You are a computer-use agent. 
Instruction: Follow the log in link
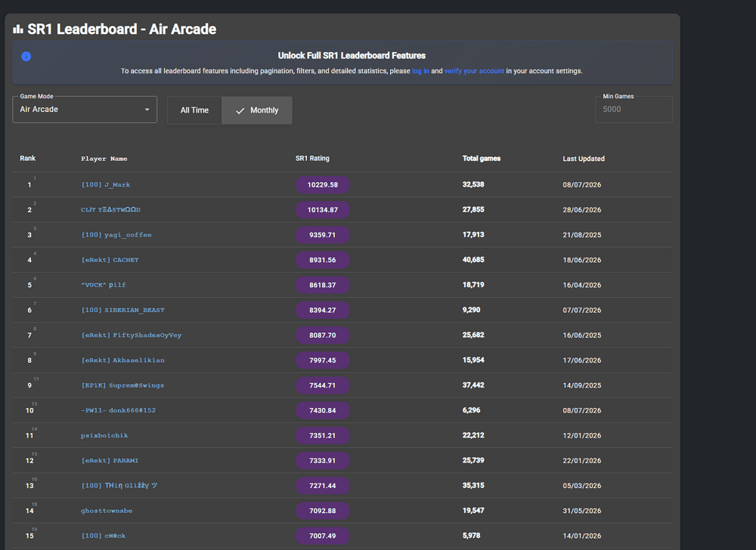(420, 71)
